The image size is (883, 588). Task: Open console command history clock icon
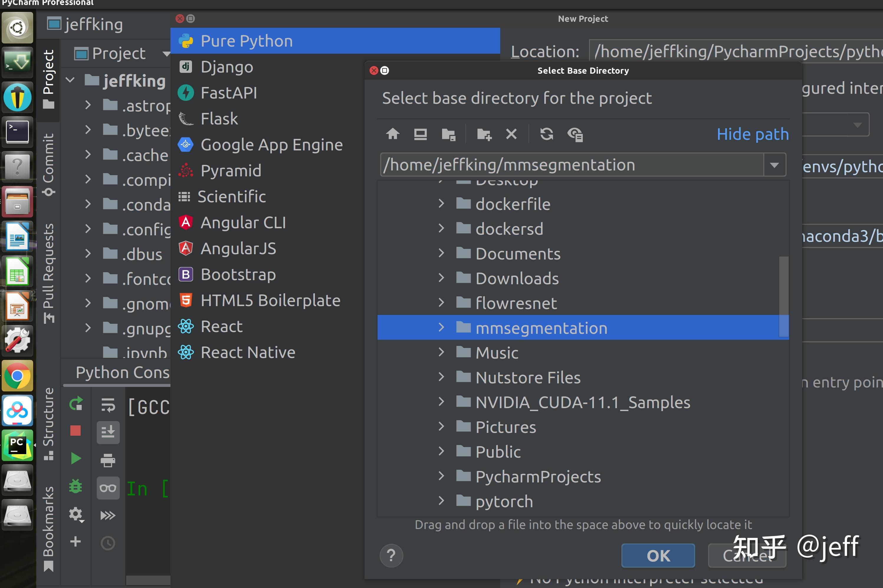coord(108,543)
